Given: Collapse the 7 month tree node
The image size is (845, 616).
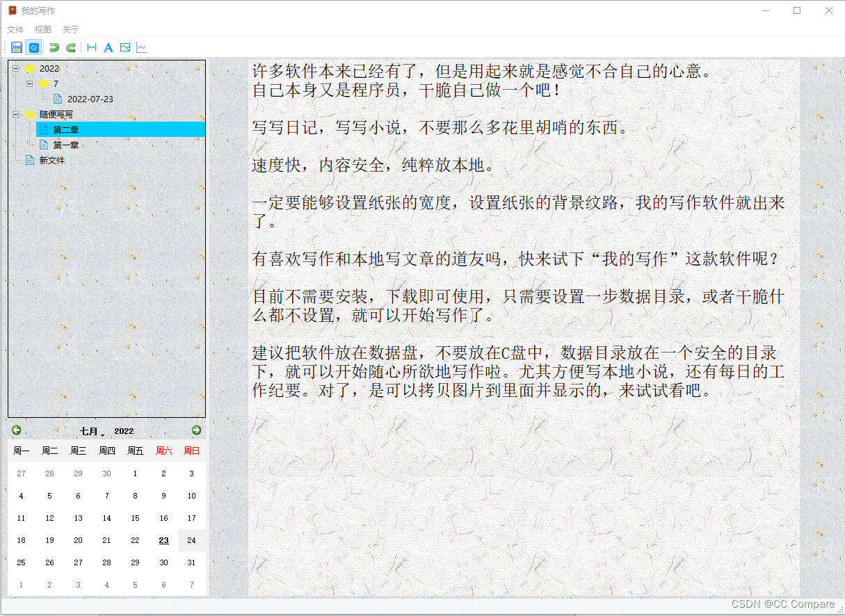Looking at the screenshot, I should pyautogui.click(x=29, y=83).
